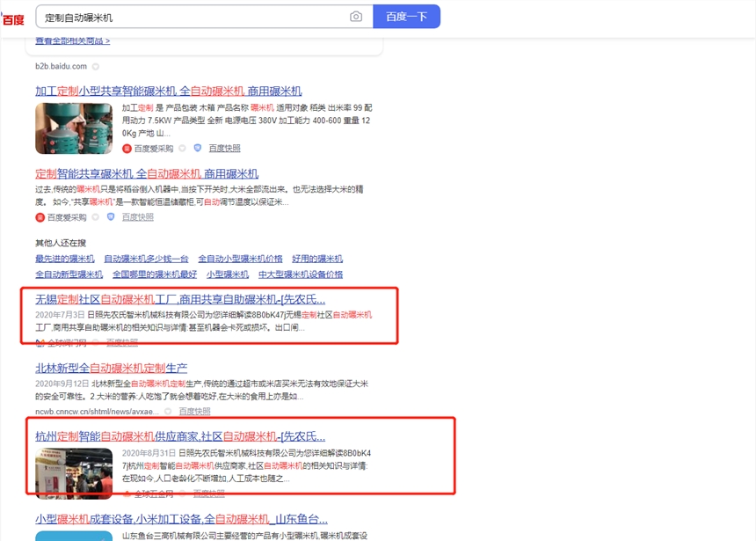Select related search 最先进的碾米机
The width and height of the screenshot is (756, 541).
64,259
